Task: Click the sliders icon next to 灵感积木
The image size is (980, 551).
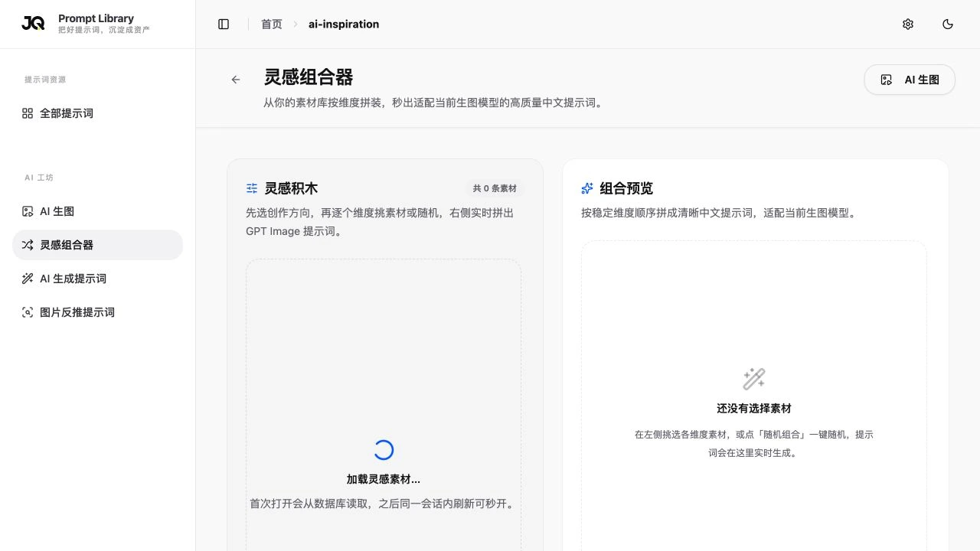Action: click(x=252, y=188)
